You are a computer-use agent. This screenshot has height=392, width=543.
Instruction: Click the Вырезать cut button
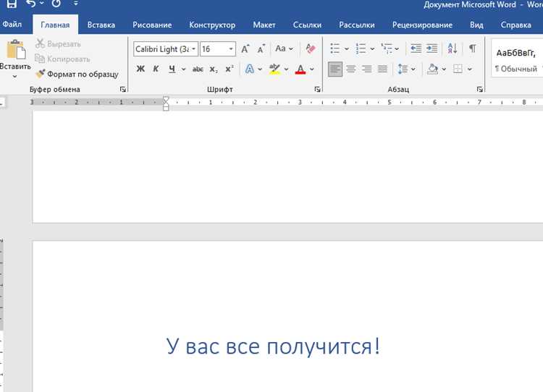click(58, 44)
